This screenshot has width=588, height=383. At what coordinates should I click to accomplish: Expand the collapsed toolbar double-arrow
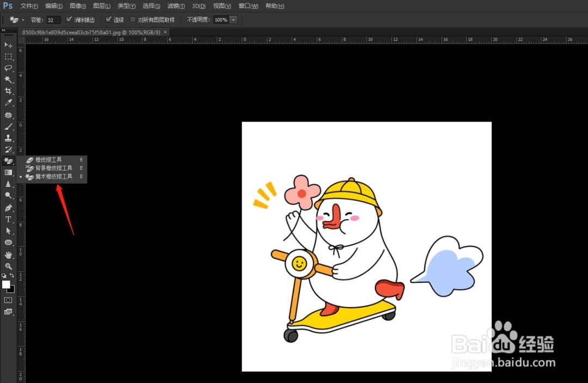pyautogui.click(x=4, y=31)
